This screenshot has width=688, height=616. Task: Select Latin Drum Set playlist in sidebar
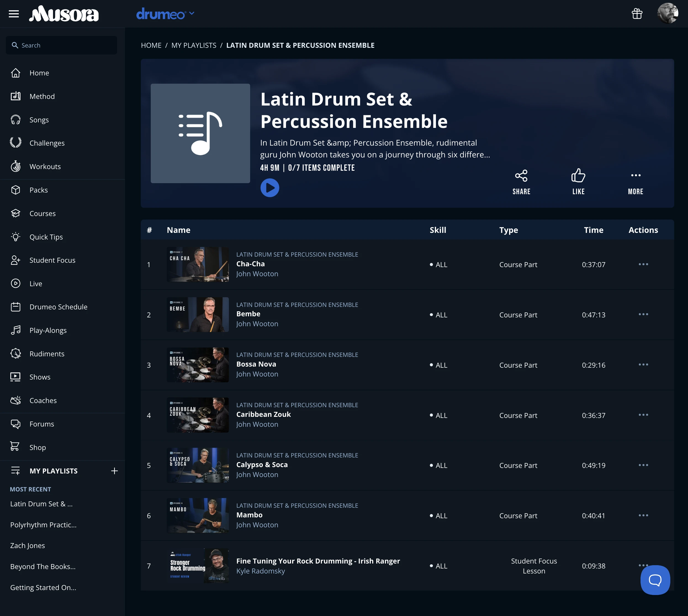(41, 504)
